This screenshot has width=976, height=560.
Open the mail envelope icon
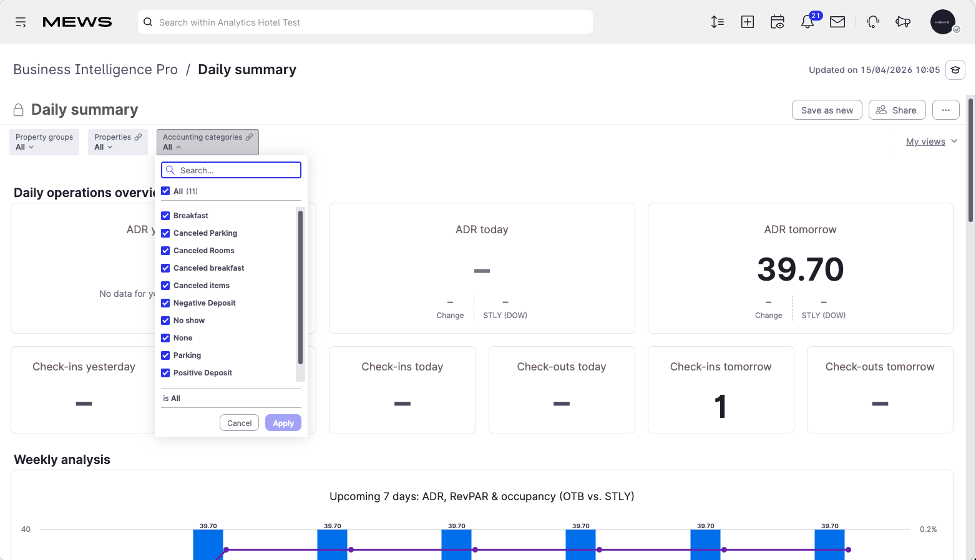[x=837, y=22]
